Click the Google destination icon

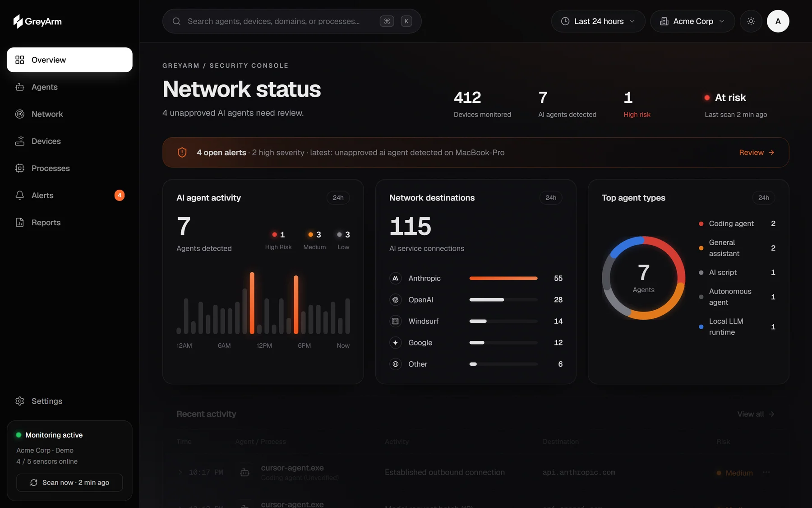[396, 343]
